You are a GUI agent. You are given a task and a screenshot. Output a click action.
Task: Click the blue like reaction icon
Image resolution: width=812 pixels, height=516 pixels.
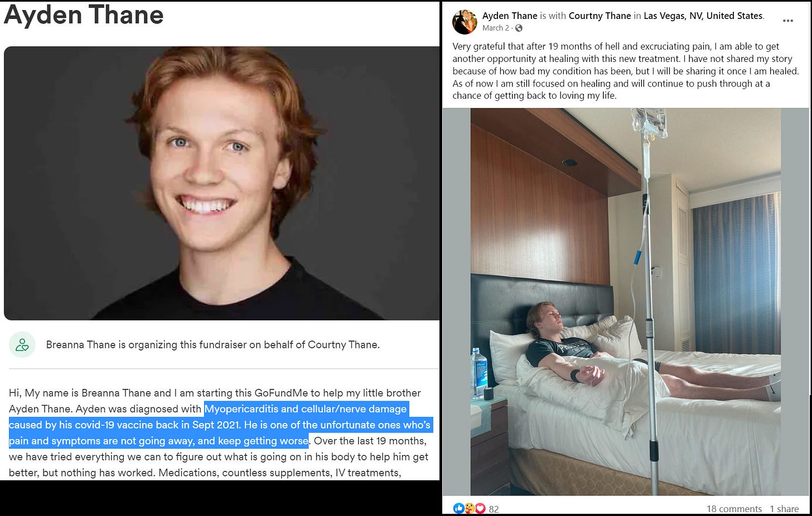point(459,508)
